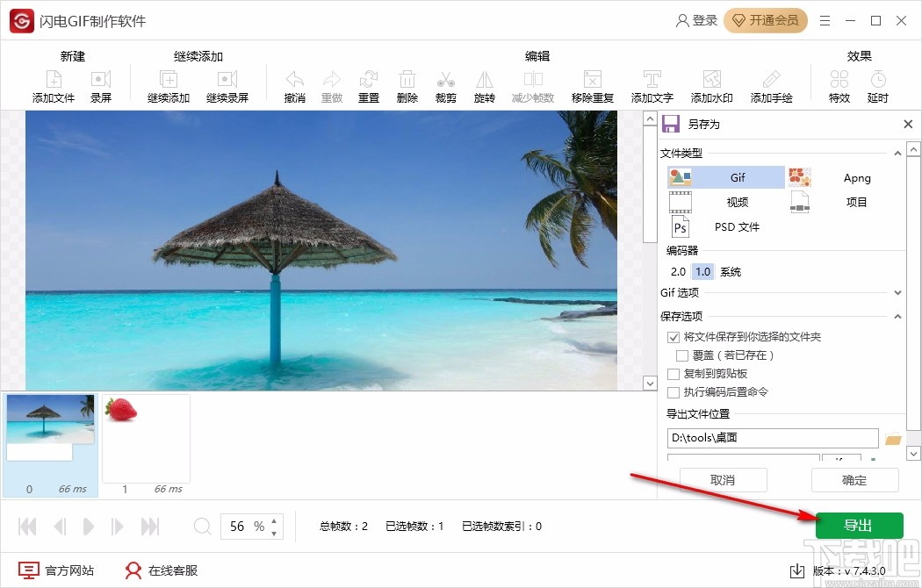Jump to the last frame
This screenshot has height=588, width=922.
coord(150,527)
